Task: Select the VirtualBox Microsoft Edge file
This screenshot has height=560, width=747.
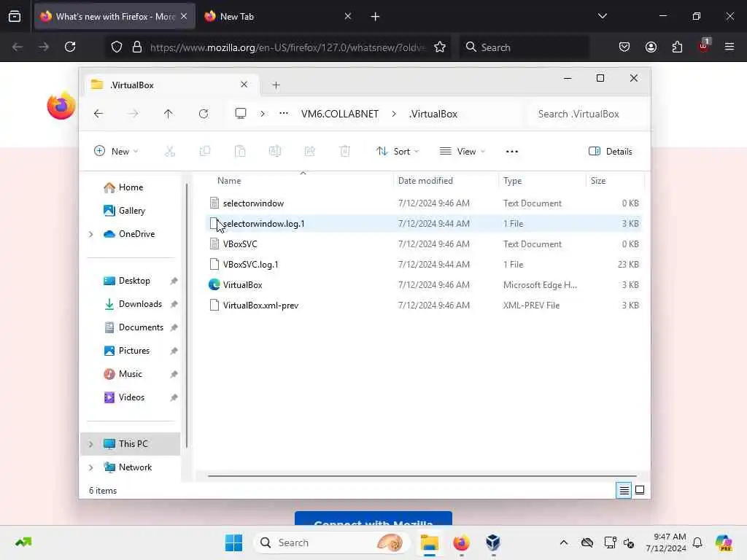Action: [x=423, y=285]
